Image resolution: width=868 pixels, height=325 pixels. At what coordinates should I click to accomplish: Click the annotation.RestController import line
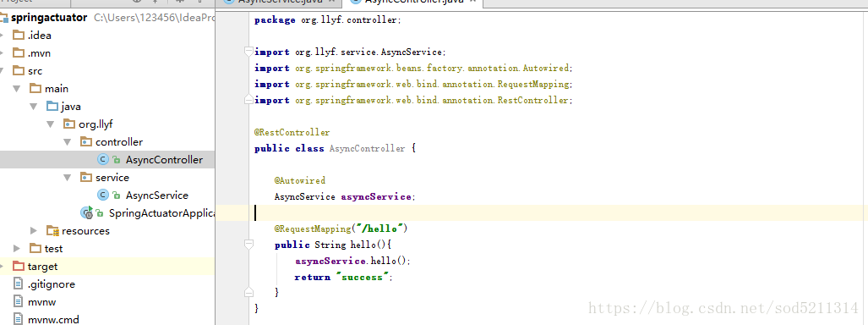click(413, 101)
